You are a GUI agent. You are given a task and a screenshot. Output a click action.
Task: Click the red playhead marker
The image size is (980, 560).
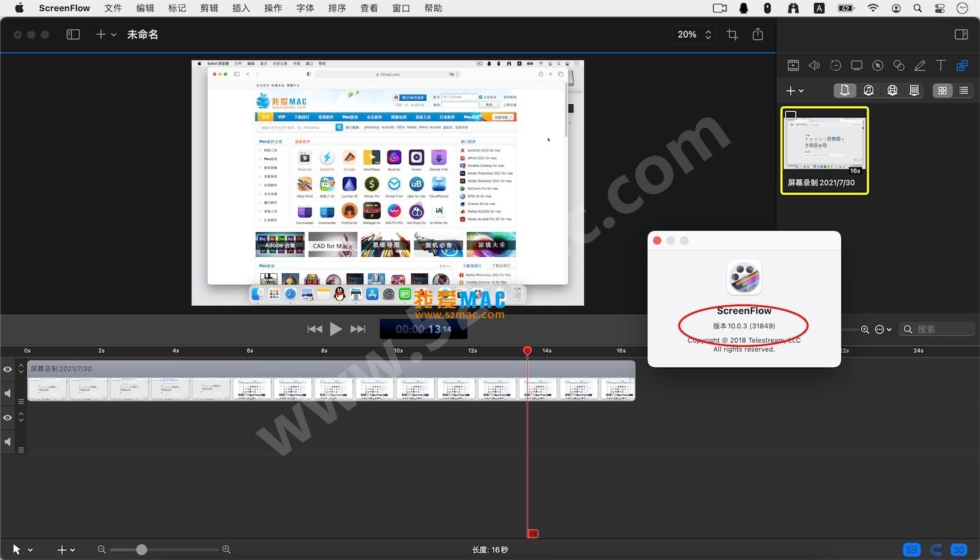(x=527, y=350)
